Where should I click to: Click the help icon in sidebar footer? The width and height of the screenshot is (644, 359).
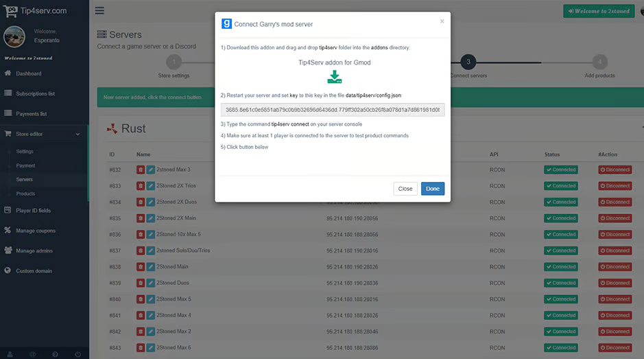point(55,354)
